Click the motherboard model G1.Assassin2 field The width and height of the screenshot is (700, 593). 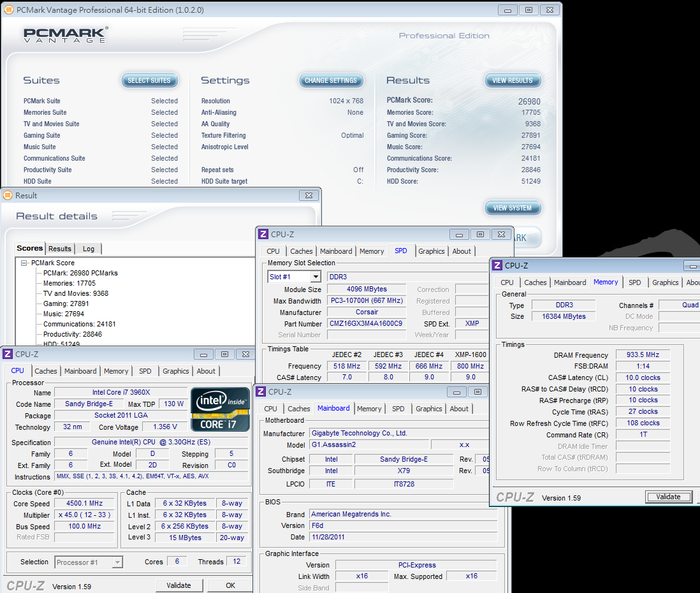(x=369, y=445)
